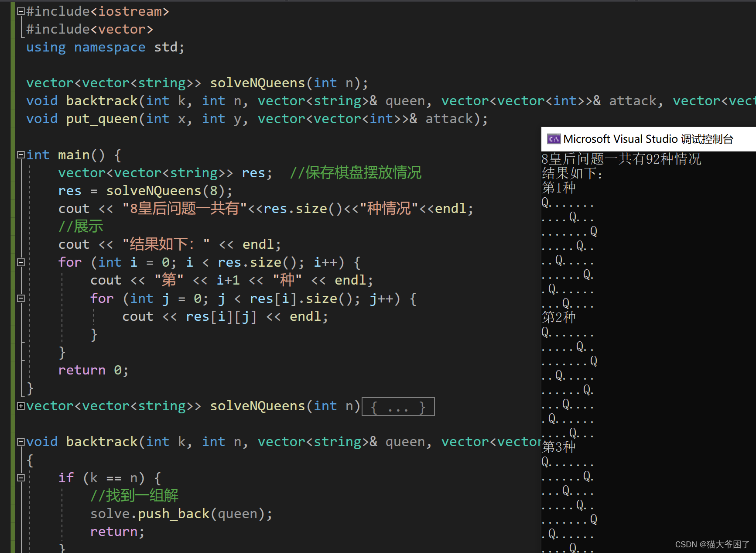Screen dimensions: 756x553
Task: Click the backtrack prototype declaration line
Action: point(391,101)
